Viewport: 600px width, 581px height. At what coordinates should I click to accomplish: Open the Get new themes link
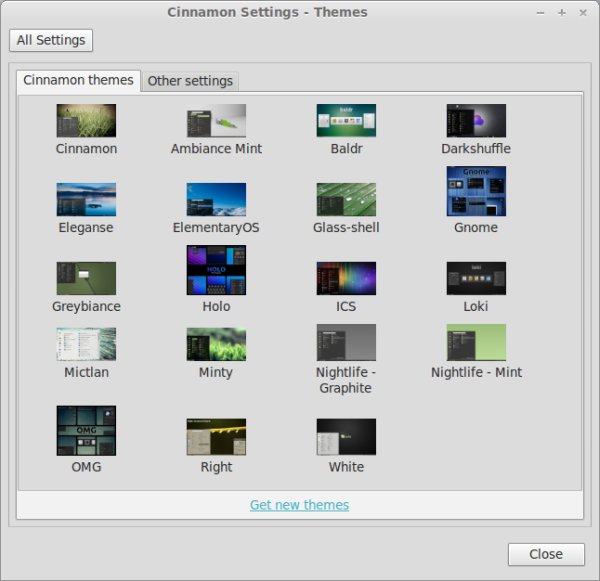pos(299,505)
